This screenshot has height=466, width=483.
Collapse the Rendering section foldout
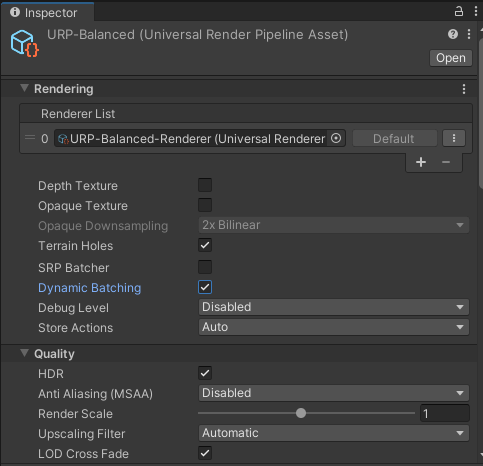(24, 88)
